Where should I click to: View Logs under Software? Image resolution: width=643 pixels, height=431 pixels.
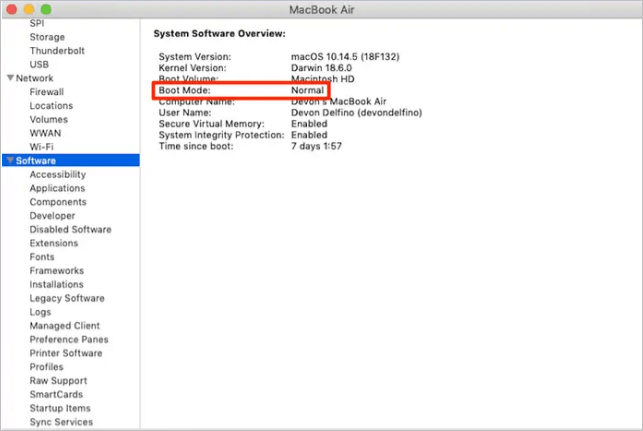tap(40, 312)
